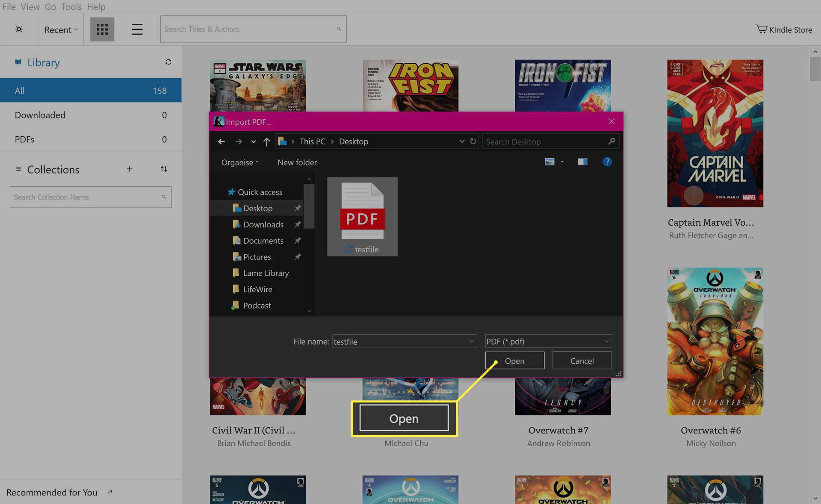821x504 pixels.
Task: Select the PDFs library filter
Action: (91, 139)
